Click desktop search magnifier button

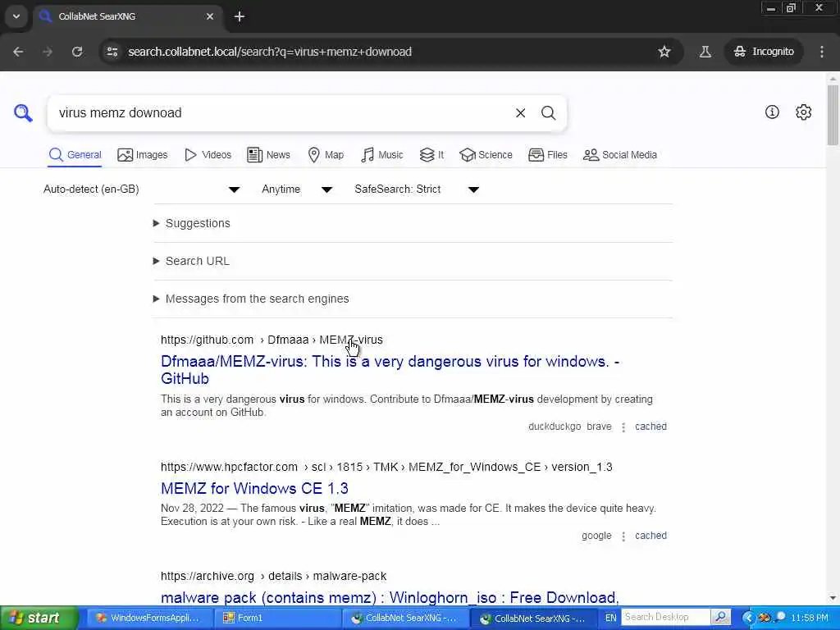click(x=720, y=617)
